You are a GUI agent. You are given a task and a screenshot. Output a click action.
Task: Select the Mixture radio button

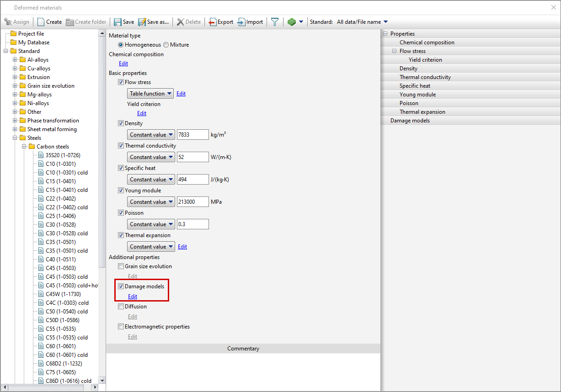point(166,45)
